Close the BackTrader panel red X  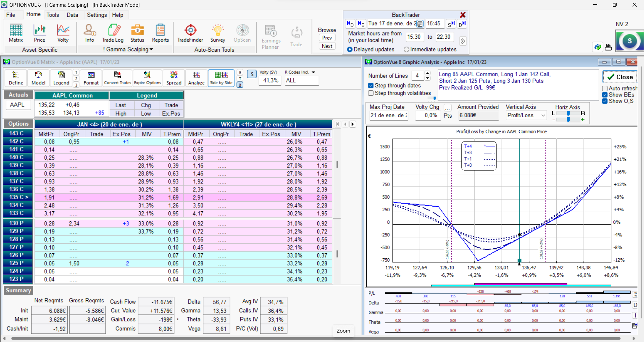463,15
